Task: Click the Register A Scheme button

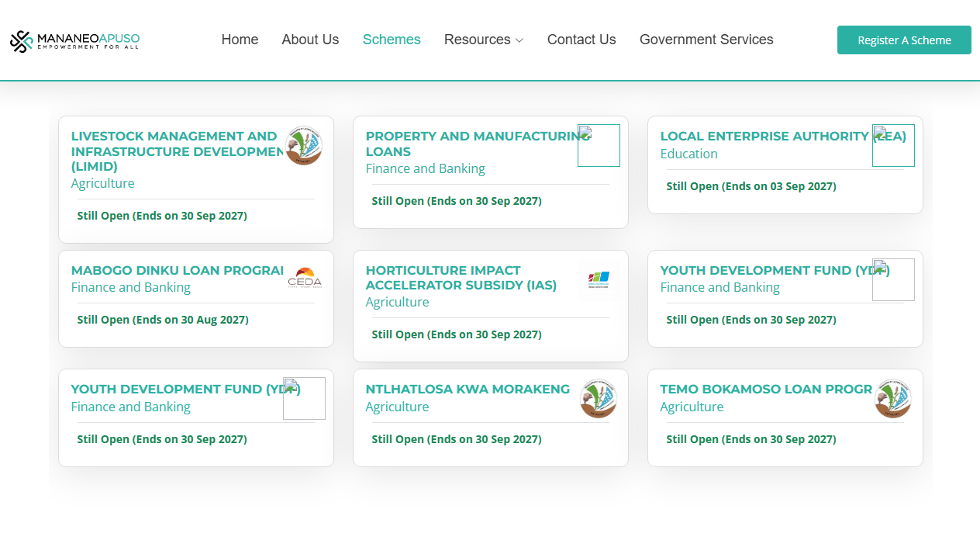Action: tap(904, 40)
